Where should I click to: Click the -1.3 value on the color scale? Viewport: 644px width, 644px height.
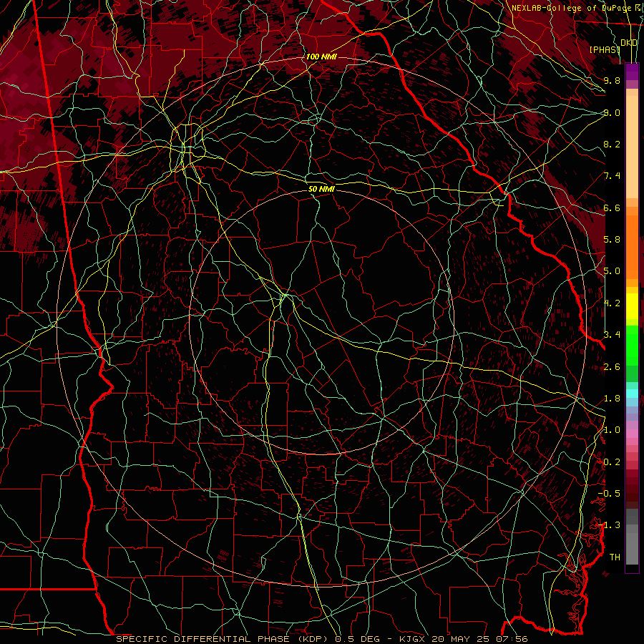pos(609,525)
